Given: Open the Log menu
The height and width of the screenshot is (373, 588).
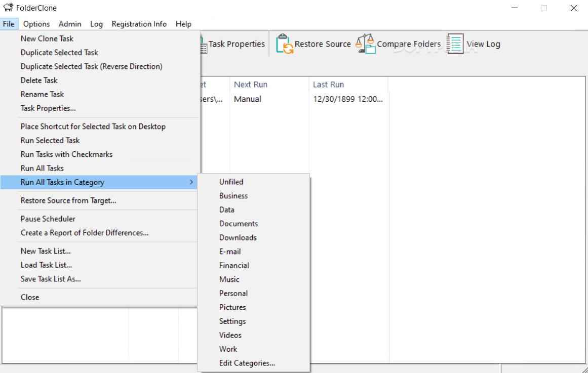Looking at the screenshot, I should (x=96, y=24).
